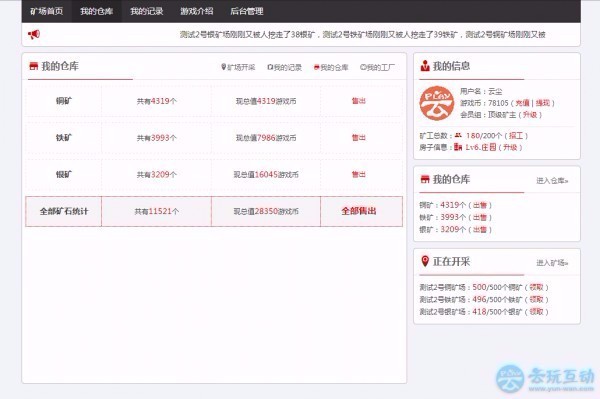The height and width of the screenshot is (399, 600).
Task: Click the 铜矿 name cell in the table
Action: coord(64,101)
